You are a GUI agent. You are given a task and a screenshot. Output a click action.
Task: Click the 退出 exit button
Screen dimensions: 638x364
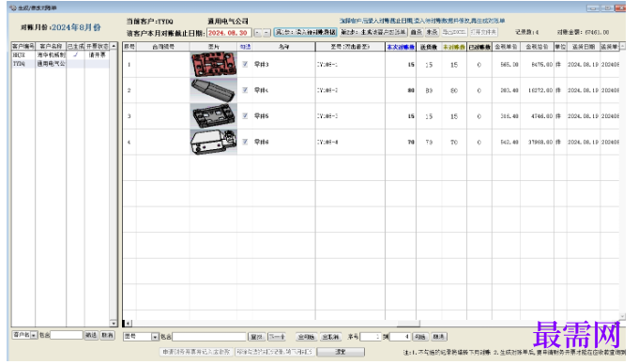341,352
